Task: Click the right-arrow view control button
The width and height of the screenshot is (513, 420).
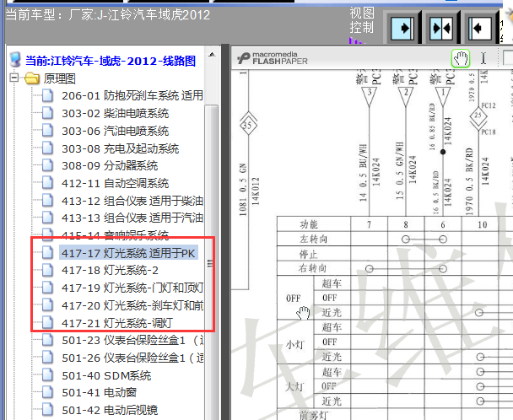Action: point(402,28)
